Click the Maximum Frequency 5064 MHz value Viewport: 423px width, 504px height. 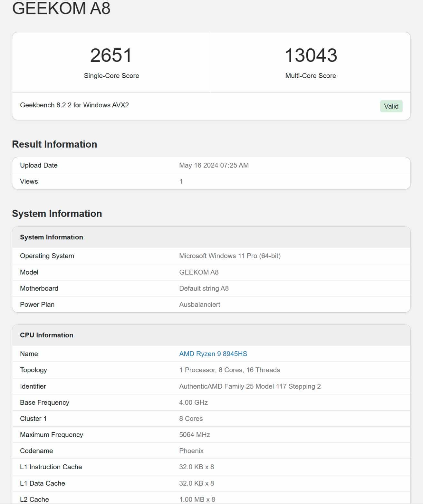coord(195,435)
